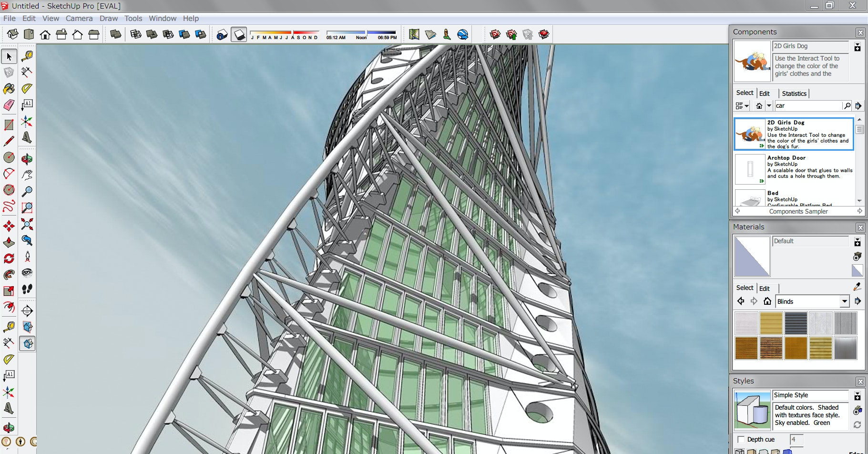Pick the Eraser tool
868x454 pixels.
tap(9, 105)
